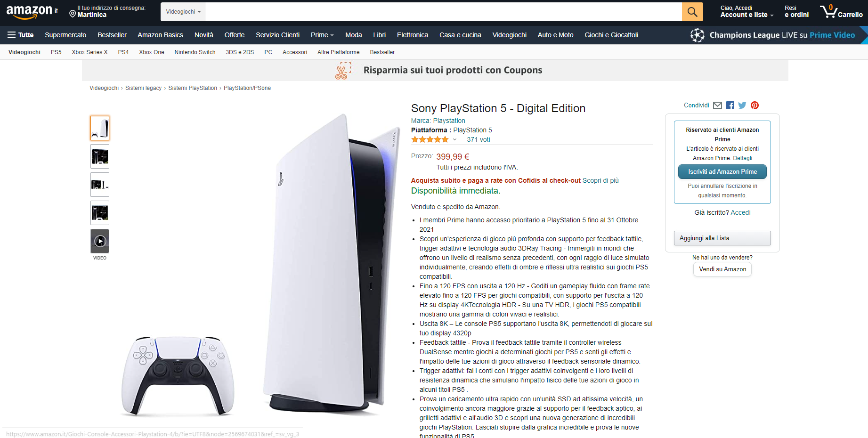868x438 pixels.
Task: Click Iscriviti ad Amazon Prime button
Action: pyautogui.click(x=722, y=172)
